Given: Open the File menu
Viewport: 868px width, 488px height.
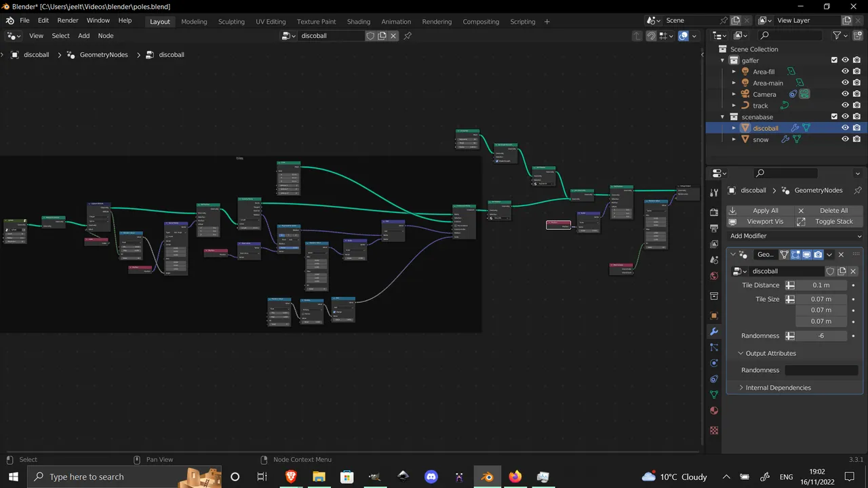Looking at the screenshot, I should (24, 20).
